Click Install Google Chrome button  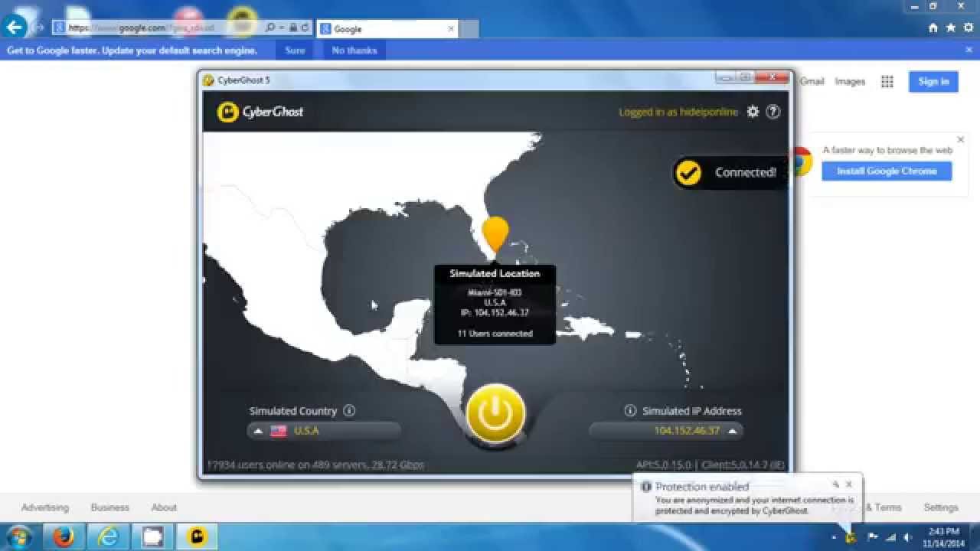pyautogui.click(x=887, y=171)
